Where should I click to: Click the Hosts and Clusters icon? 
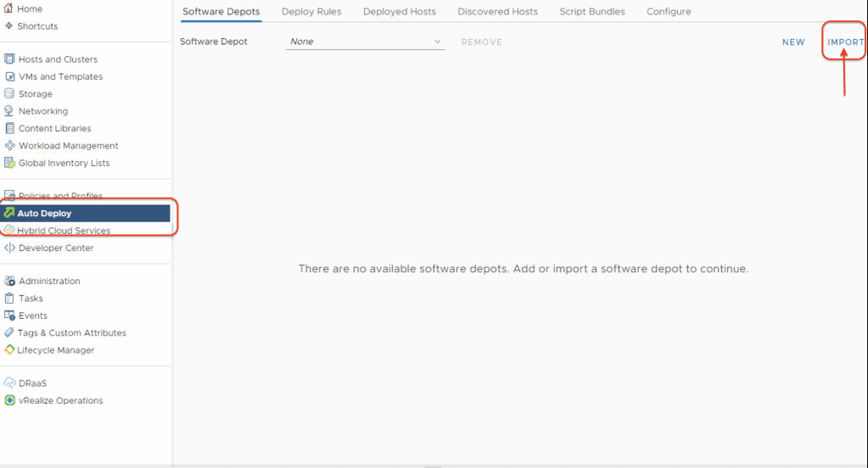point(9,58)
